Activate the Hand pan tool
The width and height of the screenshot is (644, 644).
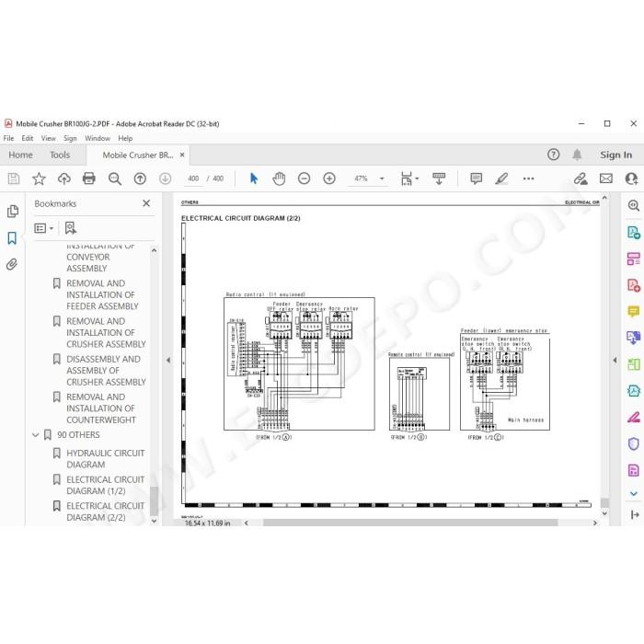279,178
